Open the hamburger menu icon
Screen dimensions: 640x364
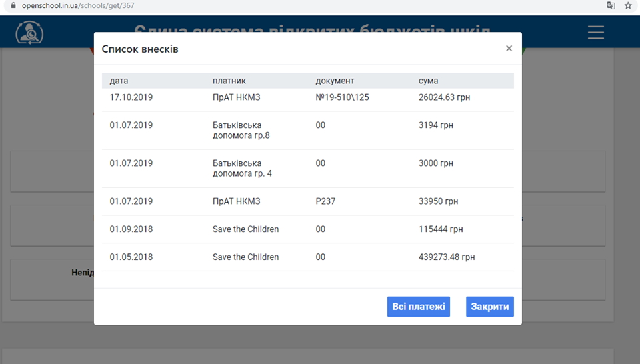[x=595, y=32]
